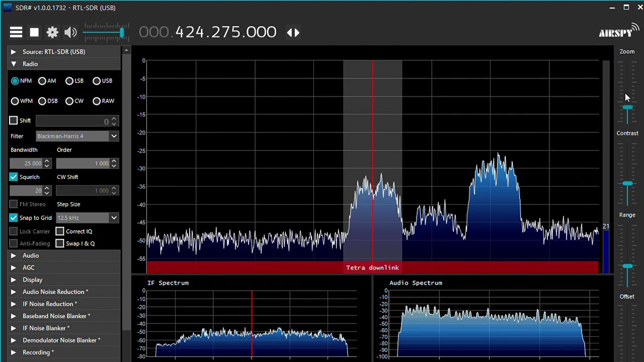Image resolution: width=644 pixels, height=362 pixels.
Task: Enable the Correct IQ checkbox
Action: pyautogui.click(x=60, y=231)
